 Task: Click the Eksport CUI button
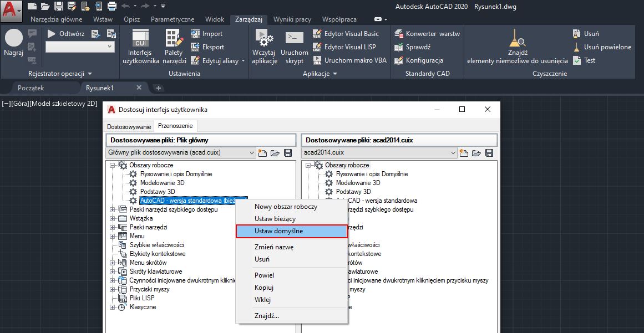[207, 47]
